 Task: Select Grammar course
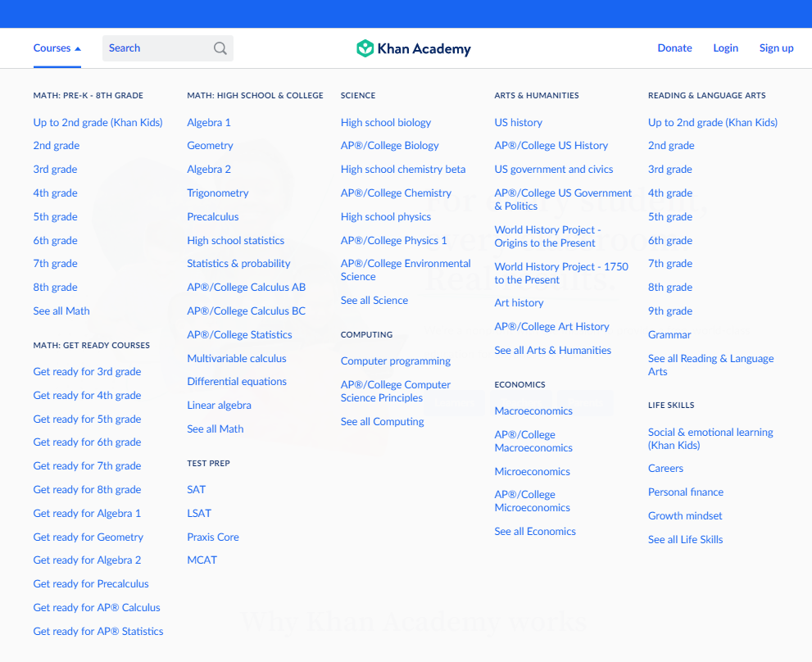669,335
